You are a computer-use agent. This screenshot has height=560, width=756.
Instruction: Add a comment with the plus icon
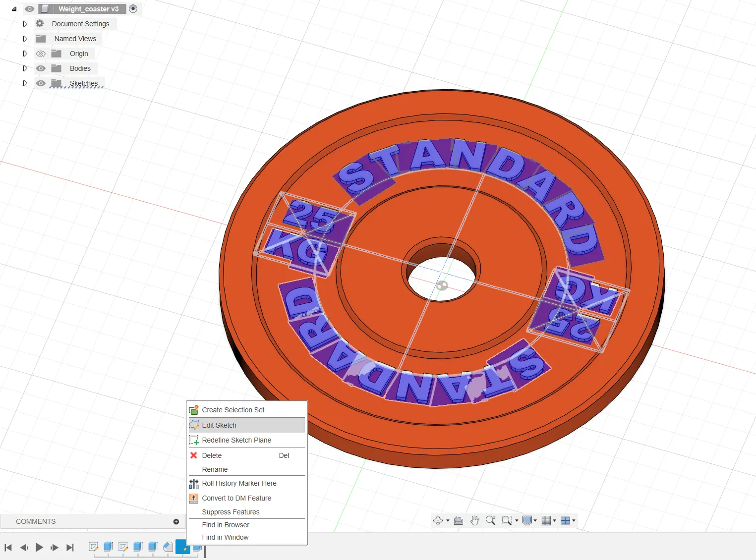176,521
